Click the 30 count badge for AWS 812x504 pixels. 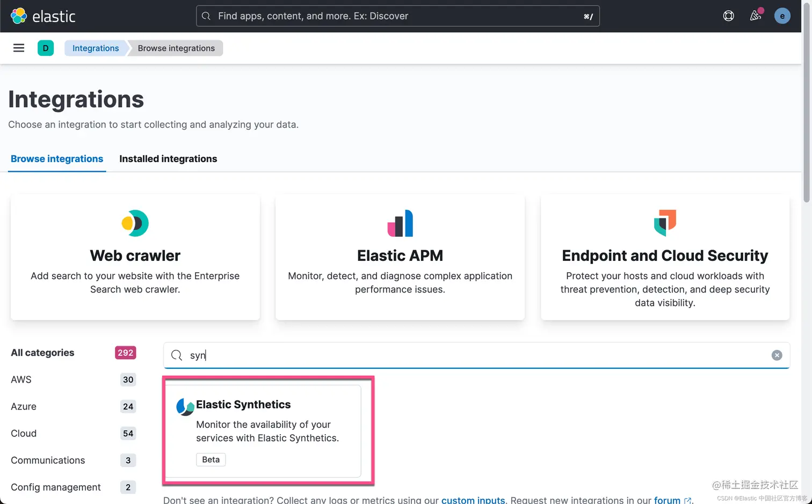pos(128,379)
